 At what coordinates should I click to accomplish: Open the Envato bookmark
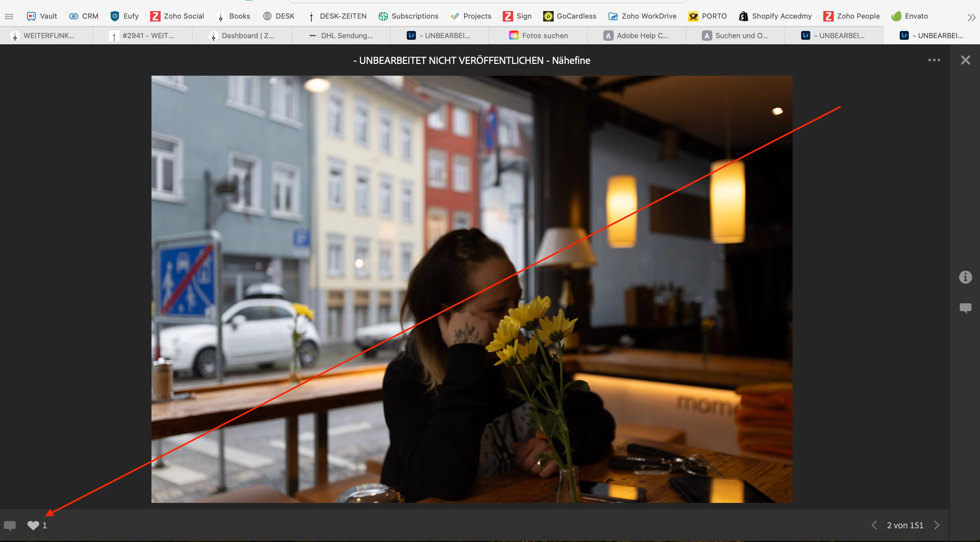[x=910, y=16]
